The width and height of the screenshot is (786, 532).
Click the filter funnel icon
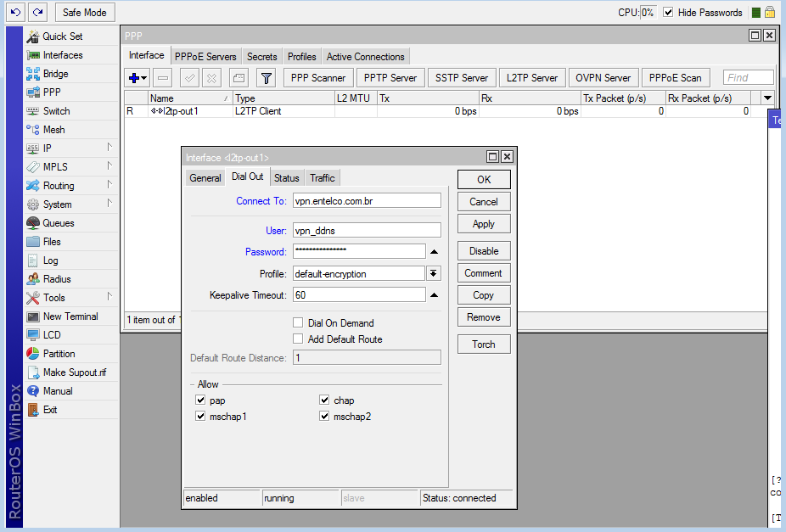(267, 78)
